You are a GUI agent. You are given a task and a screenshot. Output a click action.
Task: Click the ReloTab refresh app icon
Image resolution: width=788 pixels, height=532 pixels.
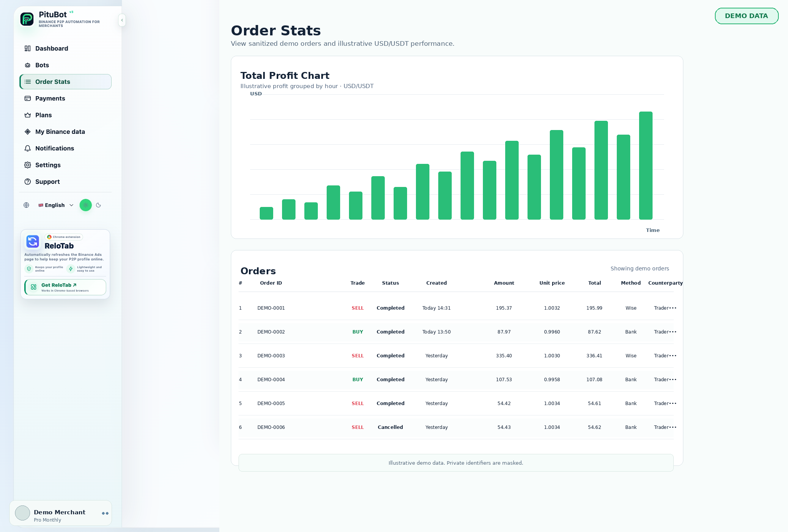pos(33,242)
